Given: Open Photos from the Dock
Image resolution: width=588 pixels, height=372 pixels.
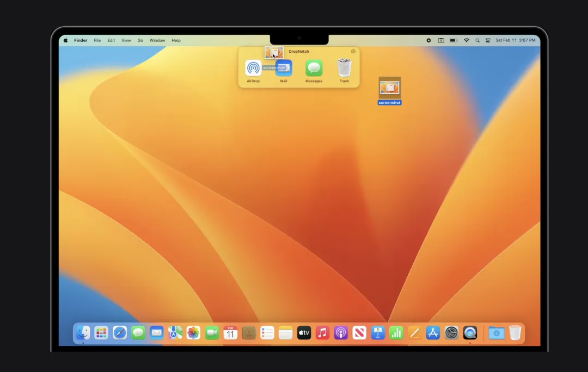Looking at the screenshot, I should 193,333.
